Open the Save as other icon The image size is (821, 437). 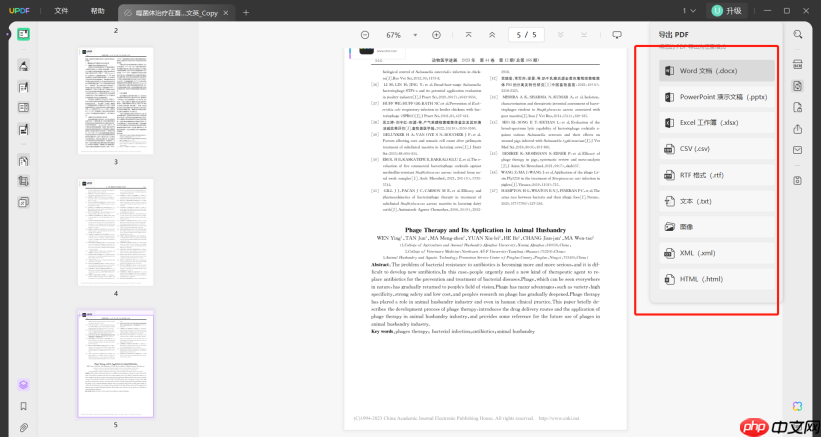(797, 181)
